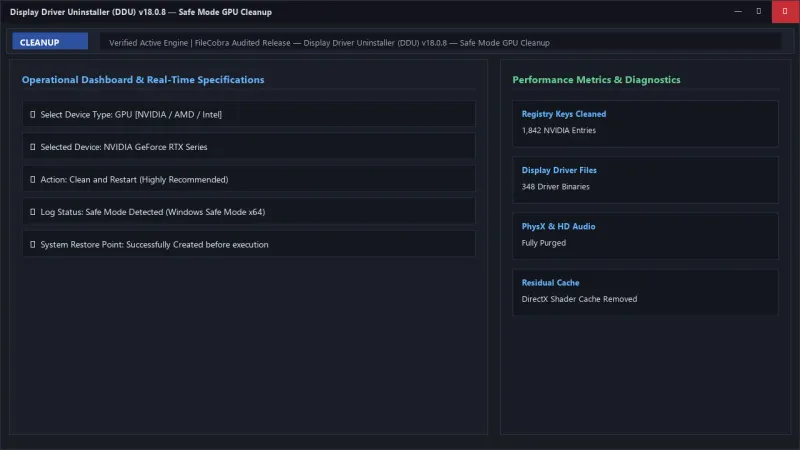Click the square icon beside Select Device Type
Screen dimensions: 800x450
tap(33, 114)
